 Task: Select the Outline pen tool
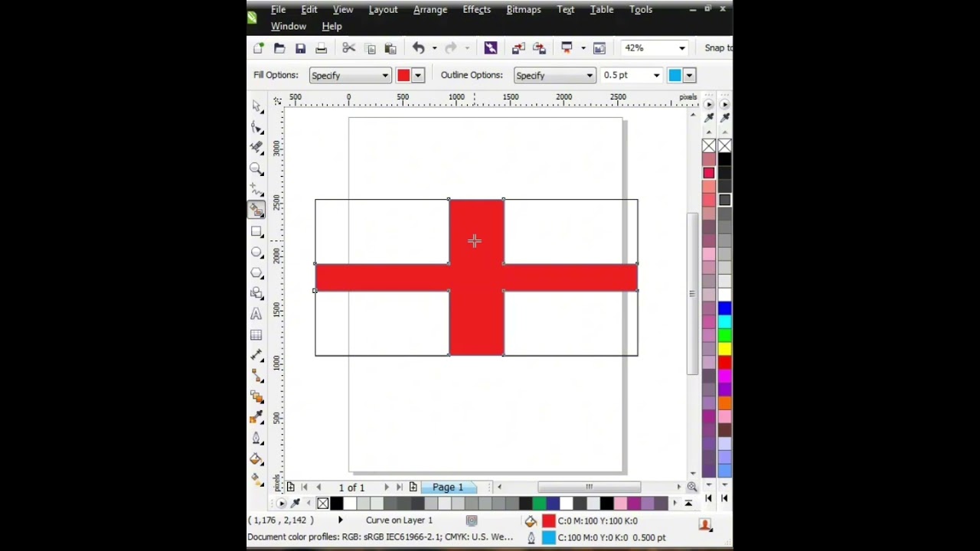(x=256, y=439)
